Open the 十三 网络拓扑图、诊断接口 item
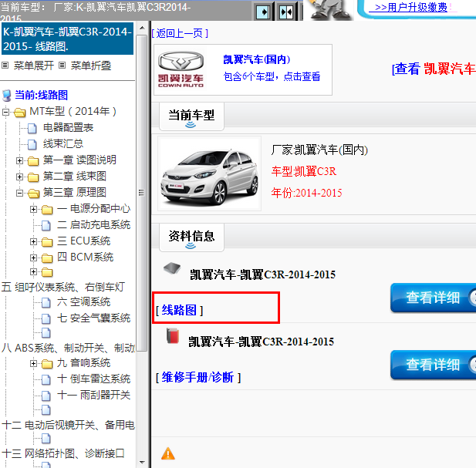 (x=63, y=453)
